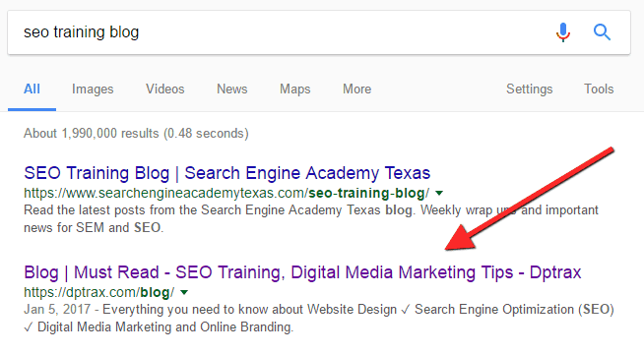Click the voice search microphone icon
Viewport: 644px width, 355px height.
coord(563,32)
